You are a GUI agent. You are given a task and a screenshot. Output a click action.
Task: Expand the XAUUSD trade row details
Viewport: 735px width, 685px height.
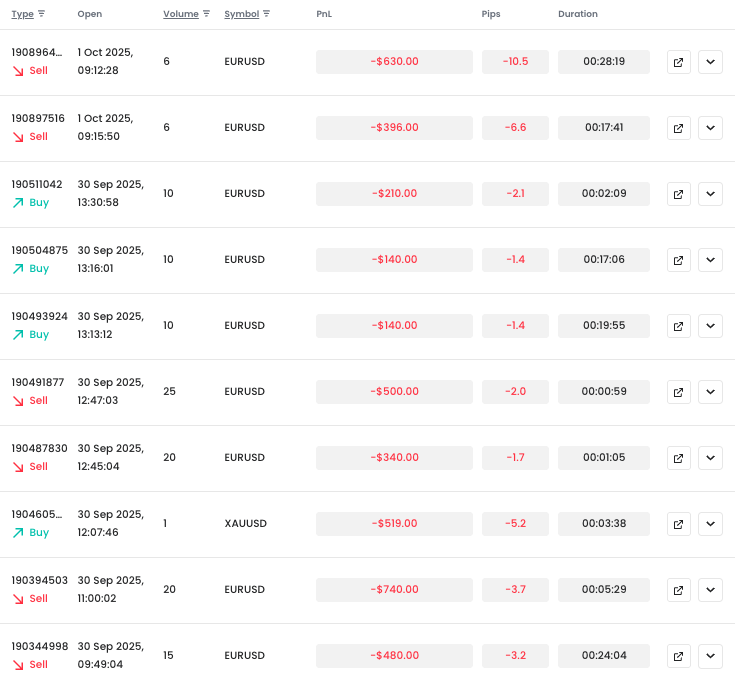pyautogui.click(x=710, y=524)
